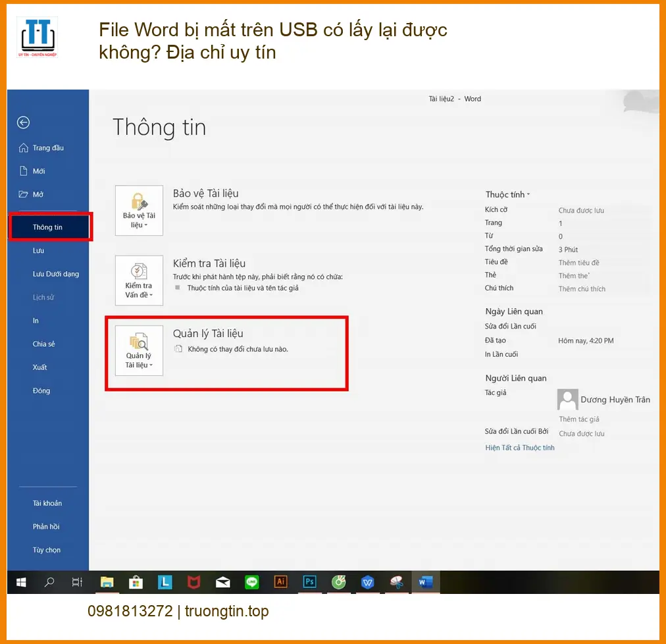The height and width of the screenshot is (644, 666).
Task: Select Thông tin in the sidebar
Action: coord(50,227)
